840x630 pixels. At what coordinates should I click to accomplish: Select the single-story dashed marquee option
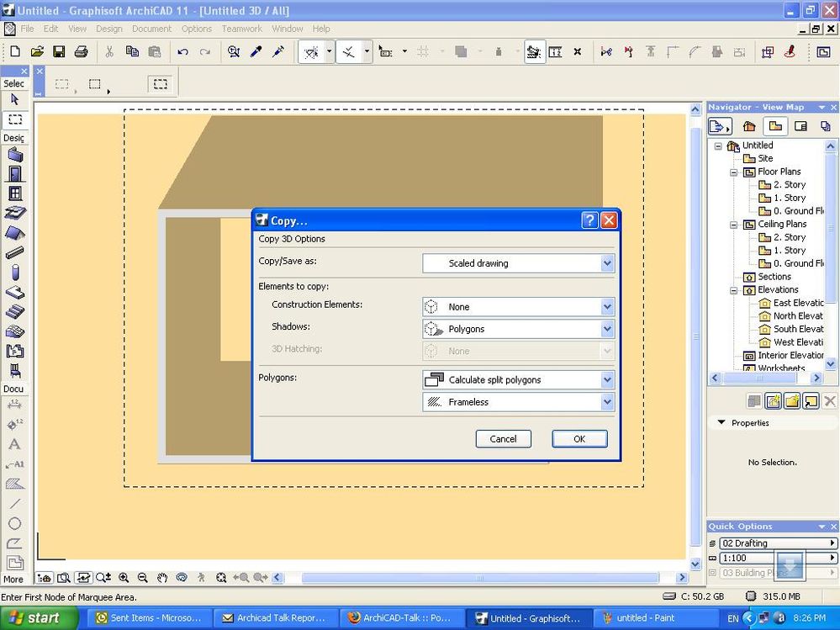tap(63, 84)
